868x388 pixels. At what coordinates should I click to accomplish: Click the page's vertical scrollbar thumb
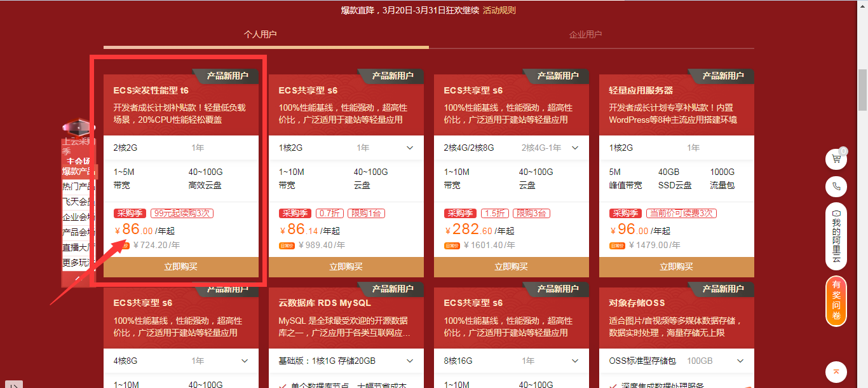coord(862,89)
